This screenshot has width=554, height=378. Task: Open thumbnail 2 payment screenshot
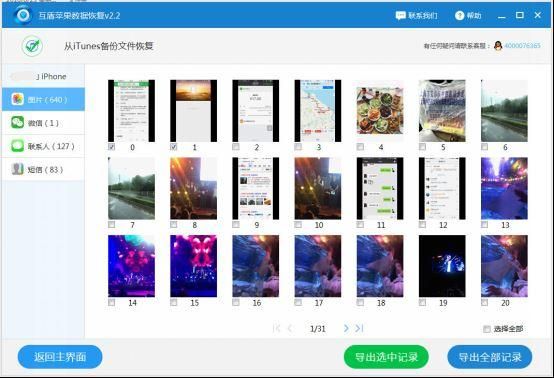pos(256,111)
